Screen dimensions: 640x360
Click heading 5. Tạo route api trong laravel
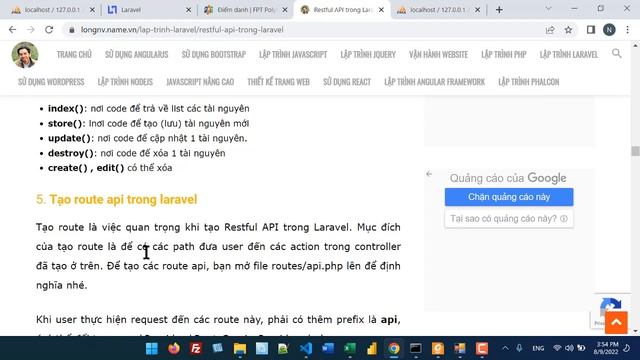(117, 199)
